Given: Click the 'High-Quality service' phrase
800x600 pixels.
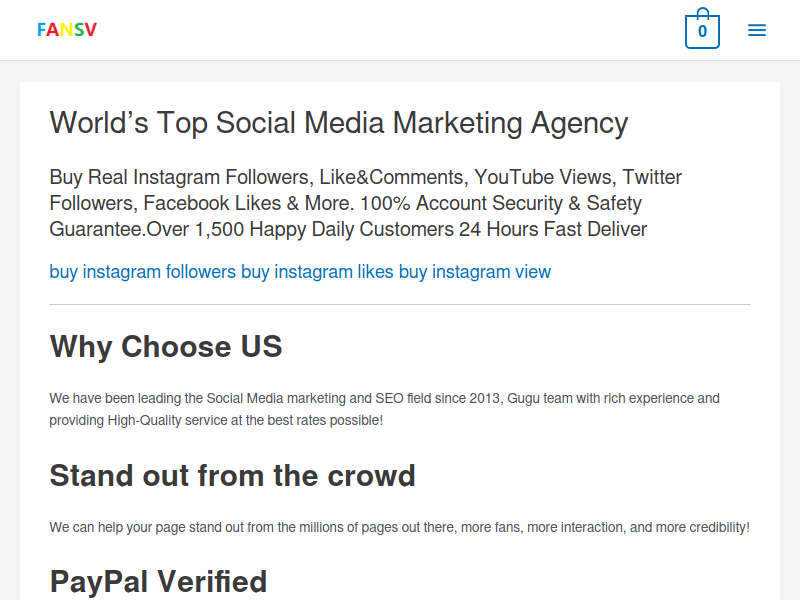Looking at the screenshot, I should (x=169, y=420).
